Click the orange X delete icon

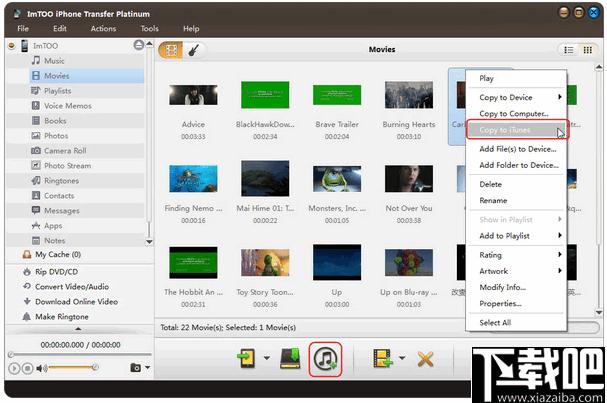pos(425,359)
